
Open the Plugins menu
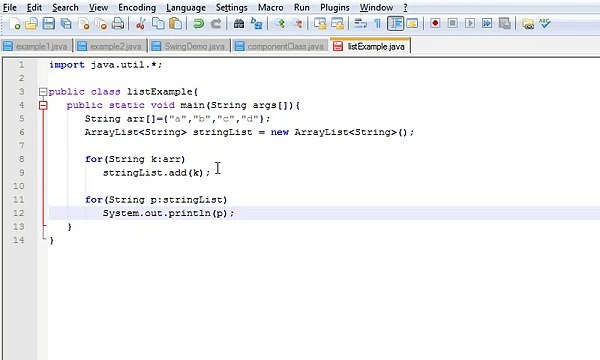(x=335, y=7)
